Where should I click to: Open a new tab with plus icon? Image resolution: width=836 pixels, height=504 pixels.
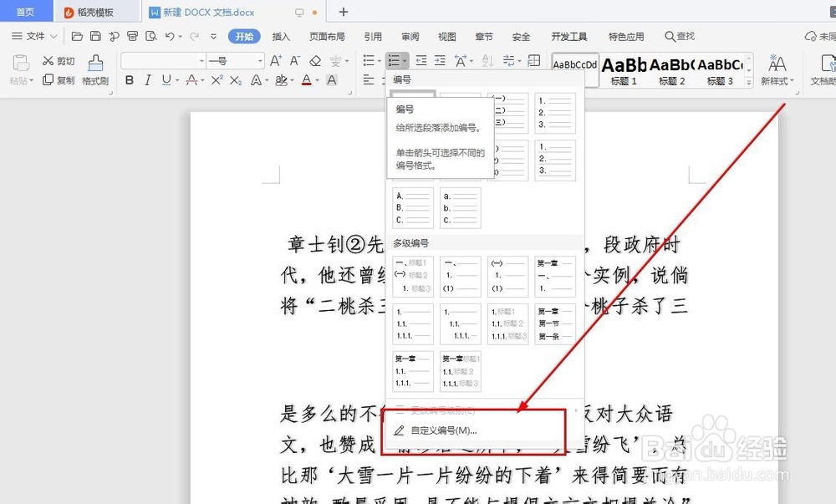(x=344, y=12)
